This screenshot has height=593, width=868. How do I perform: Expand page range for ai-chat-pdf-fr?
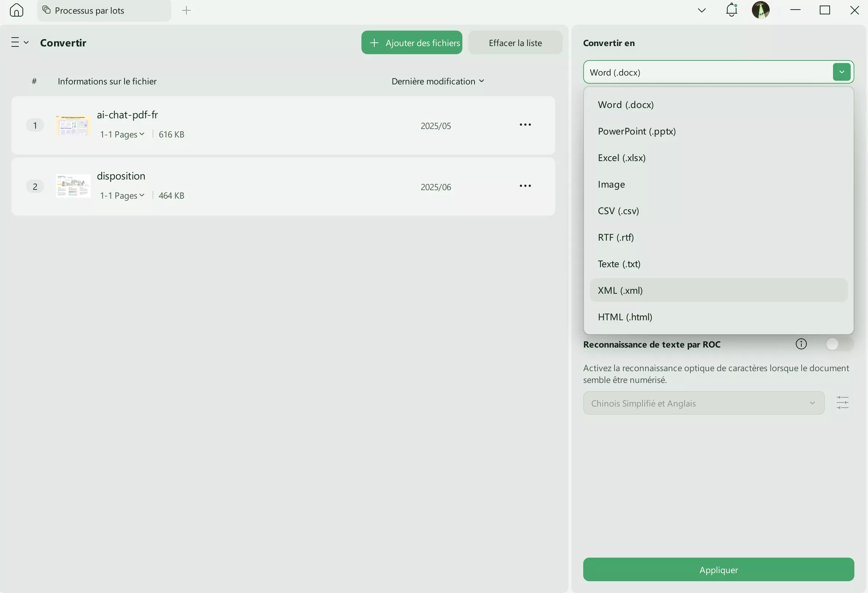122,134
